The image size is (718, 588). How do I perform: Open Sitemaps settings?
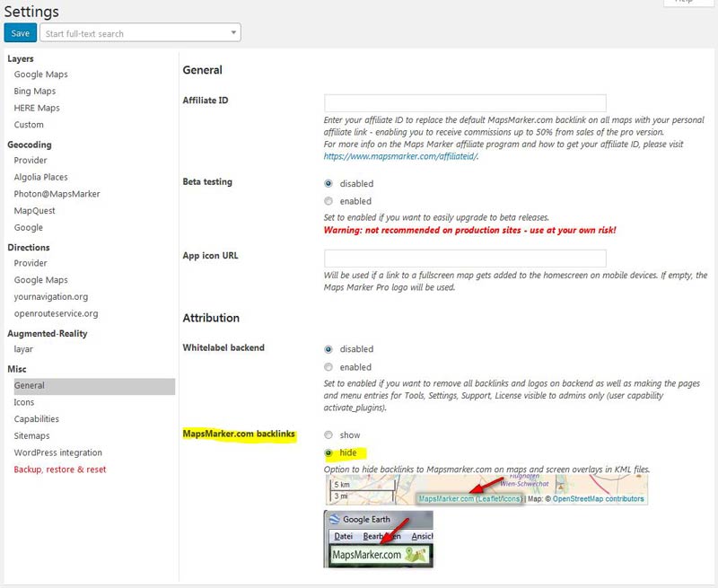click(x=31, y=436)
